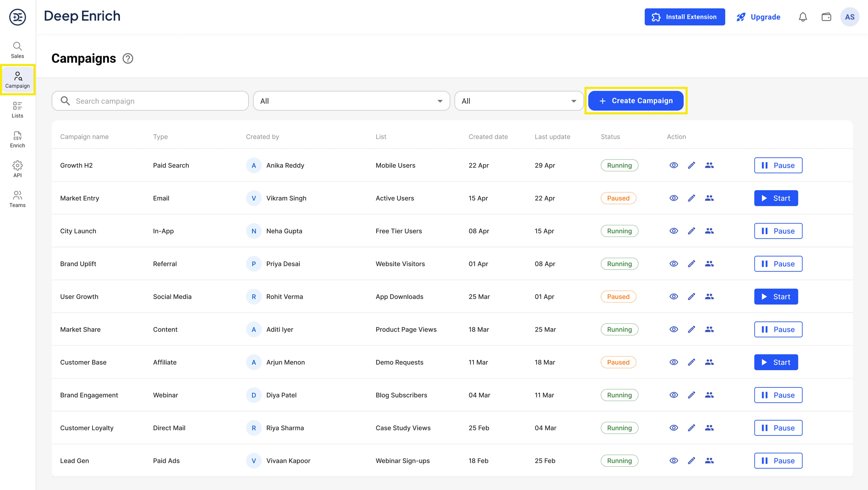The height and width of the screenshot is (490, 868).
Task: View the Growth H2 campaign eye icon
Action: click(x=674, y=165)
